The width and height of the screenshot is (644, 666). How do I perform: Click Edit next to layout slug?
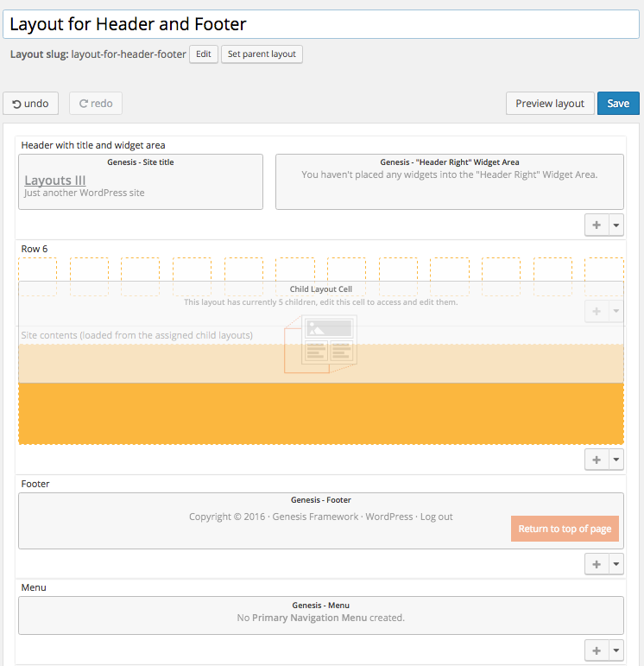click(x=204, y=54)
